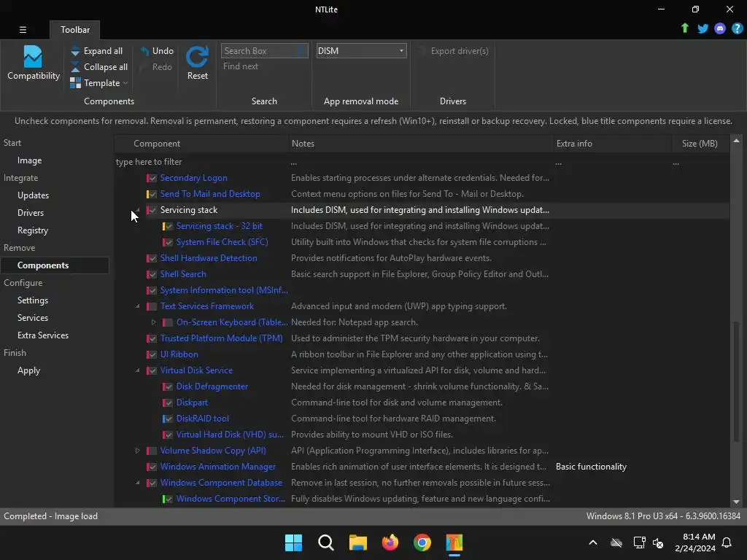Image resolution: width=747 pixels, height=560 pixels.
Task: Click the scrollbar down arrow
Action: 736,502
